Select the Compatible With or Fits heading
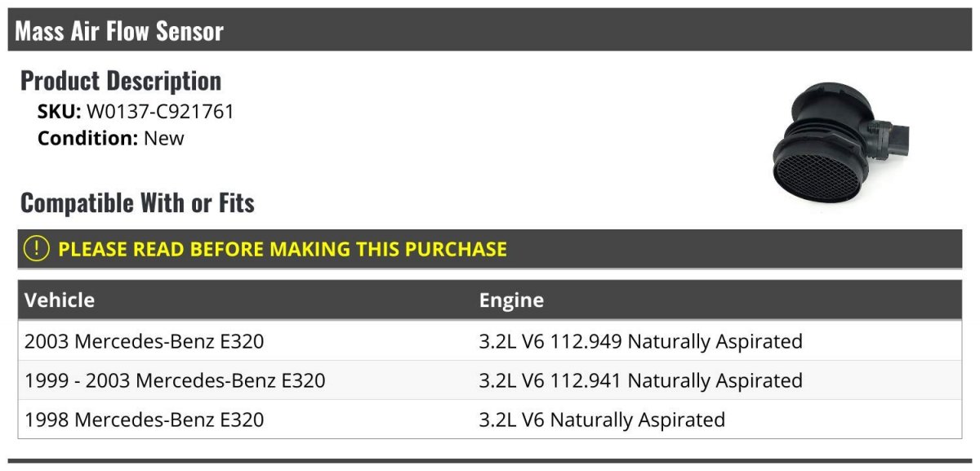This screenshot has width=980, height=471. (x=137, y=202)
